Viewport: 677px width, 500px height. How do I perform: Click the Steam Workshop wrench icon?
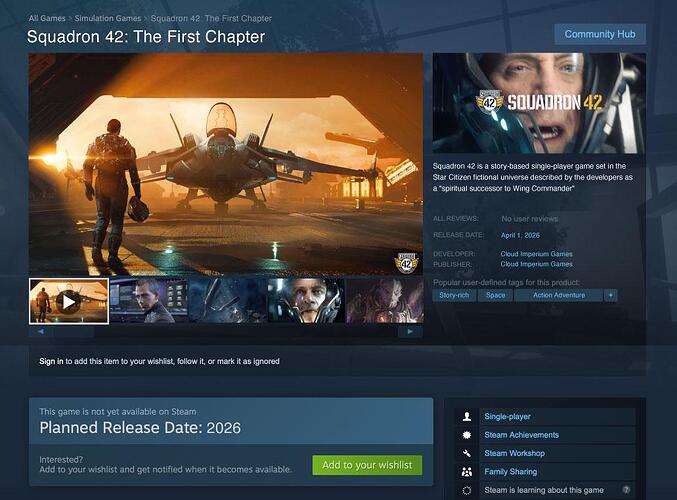click(467, 453)
